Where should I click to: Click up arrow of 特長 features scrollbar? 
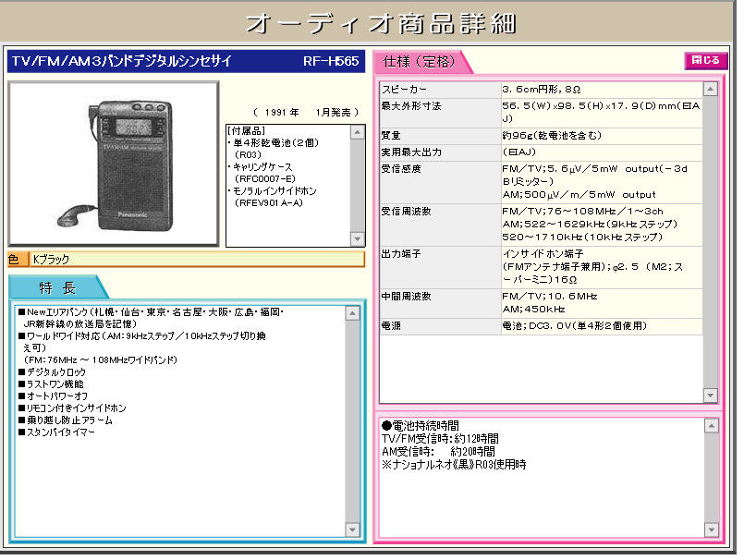[x=352, y=313]
